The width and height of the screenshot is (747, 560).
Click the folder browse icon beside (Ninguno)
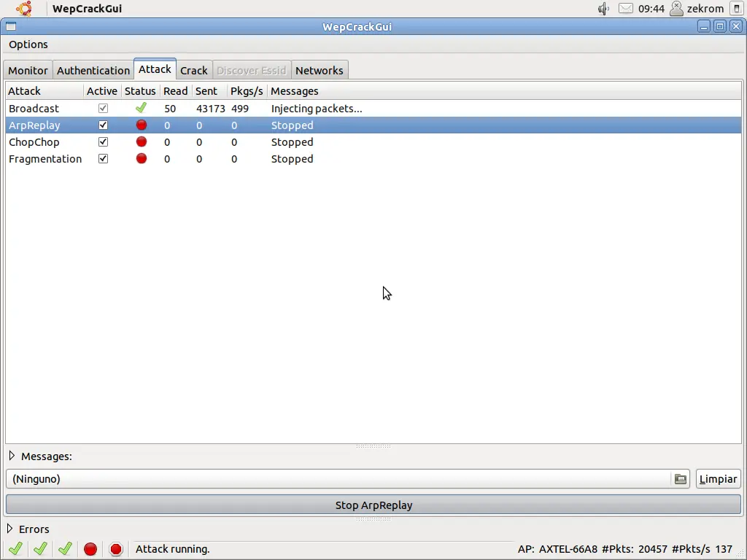tap(681, 479)
